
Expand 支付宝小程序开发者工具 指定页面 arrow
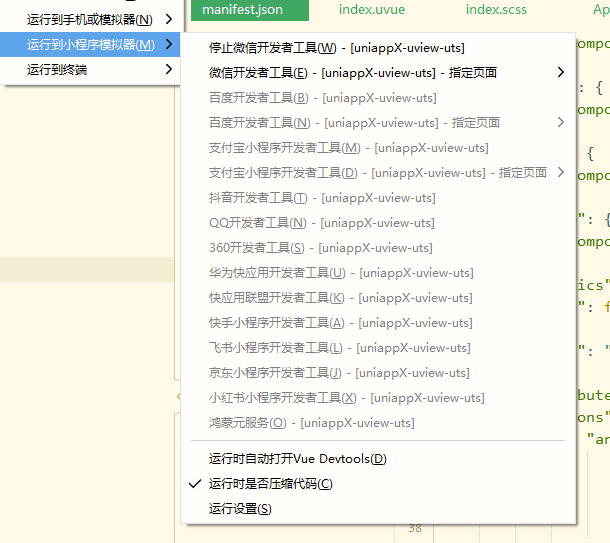click(x=560, y=173)
